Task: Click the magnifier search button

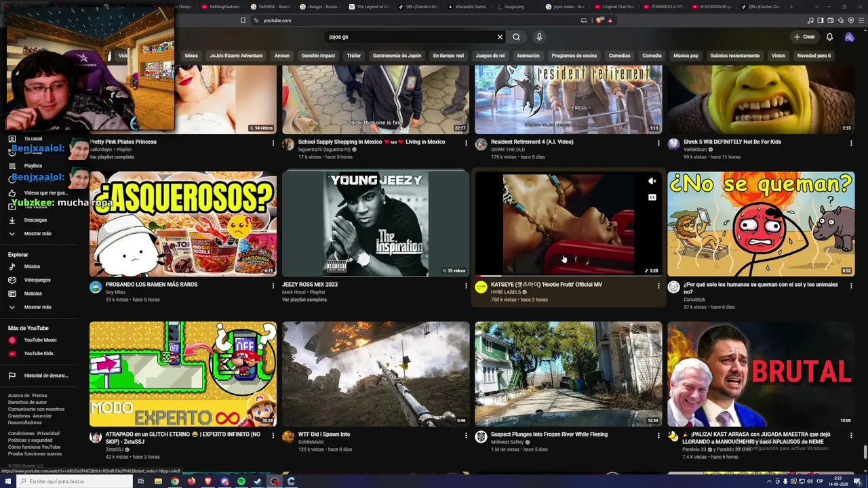Action: pos(516,37)
